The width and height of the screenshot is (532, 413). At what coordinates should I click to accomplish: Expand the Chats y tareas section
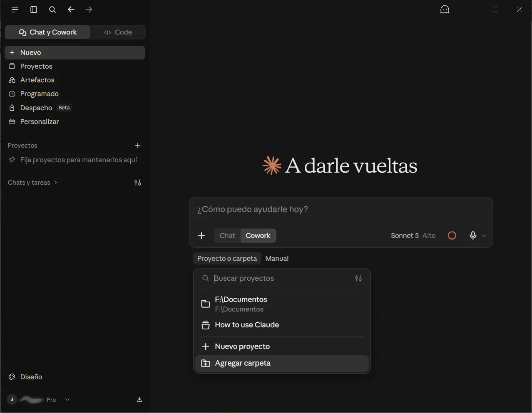[32, 183]
